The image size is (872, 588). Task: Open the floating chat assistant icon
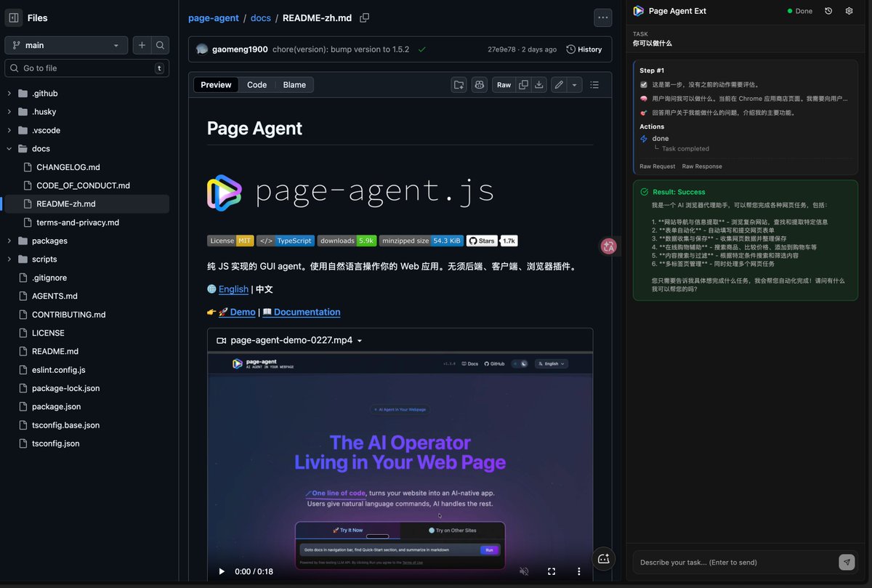603,558
